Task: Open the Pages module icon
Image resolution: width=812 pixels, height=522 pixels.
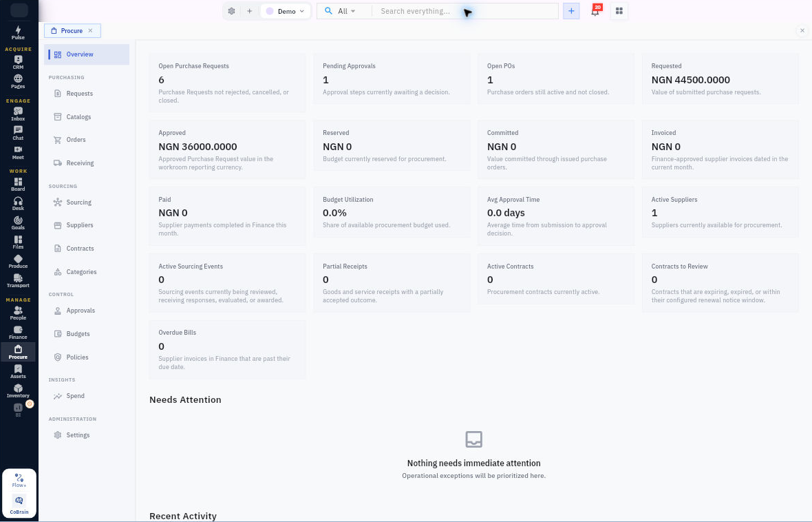Action: click(x=18, y=81)
